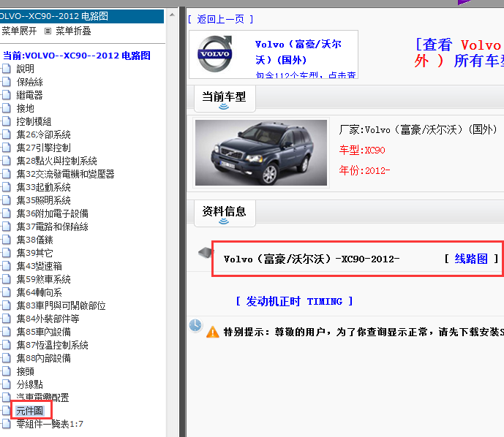Open 集87恆溫控制系統 in the tree
Image resolution: width=504 pixels, height=437 pixels.
click(52, 345)
